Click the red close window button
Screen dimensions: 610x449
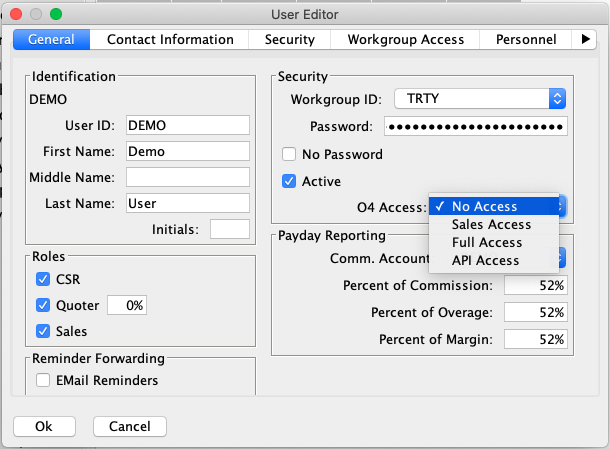pos(16,14)
